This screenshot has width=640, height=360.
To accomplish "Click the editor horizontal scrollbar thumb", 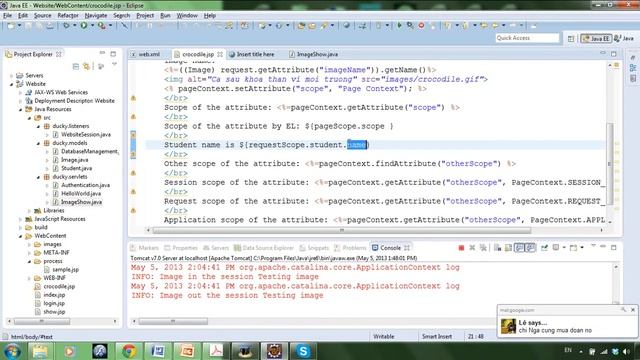I will [x=342, y=230].
